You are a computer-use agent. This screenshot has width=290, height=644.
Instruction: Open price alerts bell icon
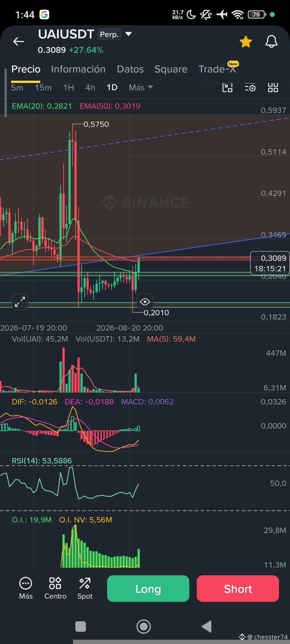click(x=271, y=42)
